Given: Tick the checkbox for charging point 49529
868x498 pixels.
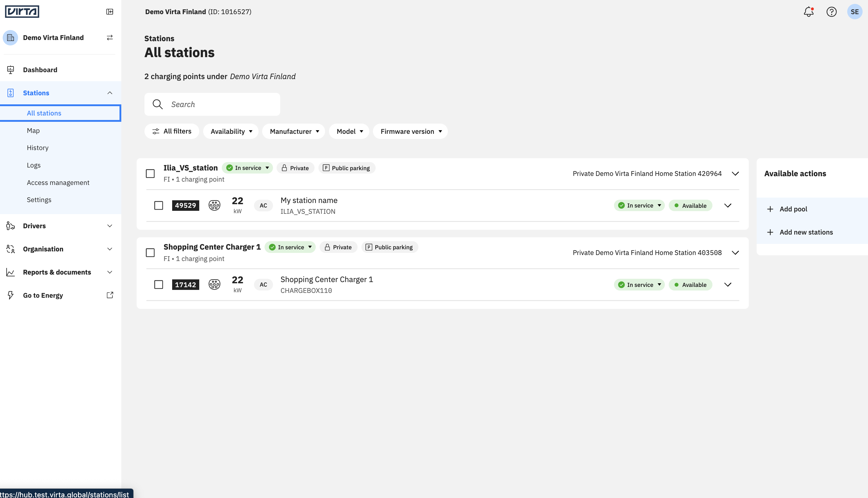Looking at the screenshot, I should pos(159,205).
